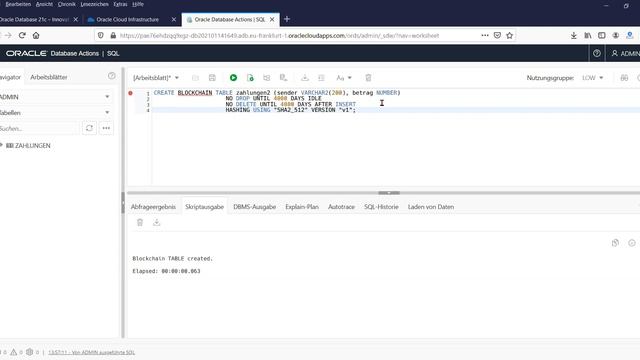Screen dimensions: 640x360
Task: Clear the script output with trash icon
Action: (x=140, y=222)
